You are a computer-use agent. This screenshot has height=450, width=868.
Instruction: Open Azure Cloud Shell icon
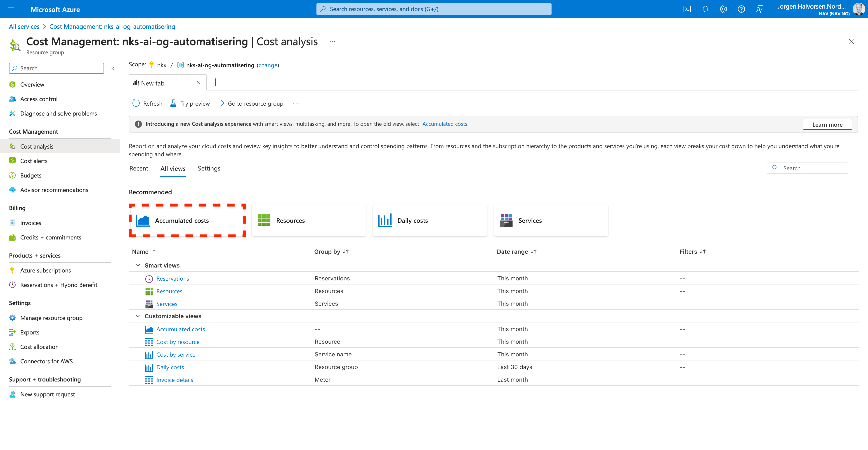687,9
